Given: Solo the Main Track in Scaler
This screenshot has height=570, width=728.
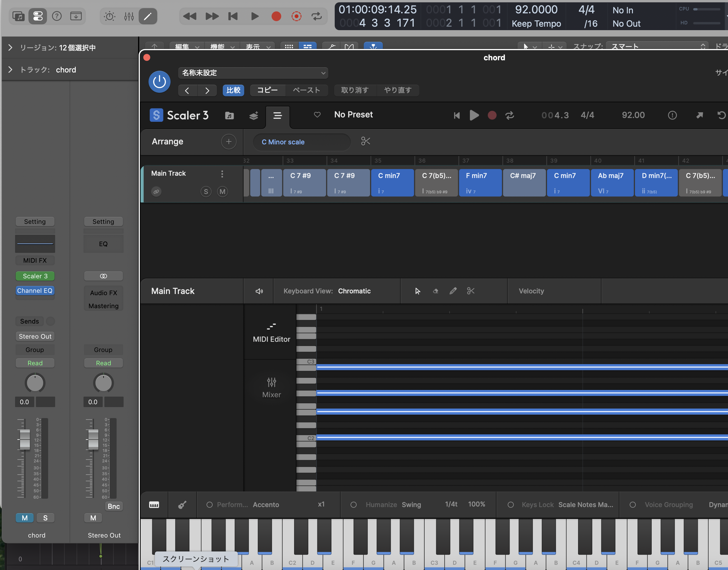Looking at the screenshot, I should click(206, 192).
